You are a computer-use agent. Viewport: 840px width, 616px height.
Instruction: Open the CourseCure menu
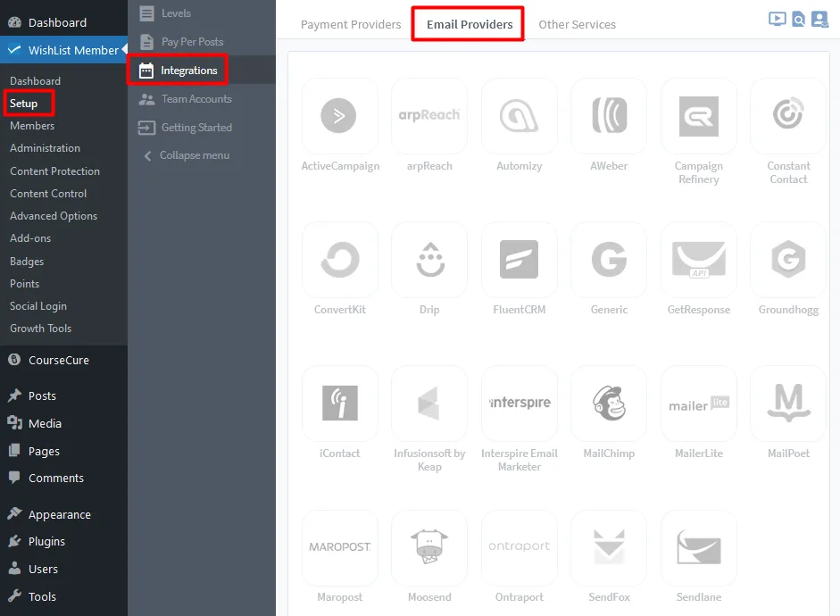63,360
